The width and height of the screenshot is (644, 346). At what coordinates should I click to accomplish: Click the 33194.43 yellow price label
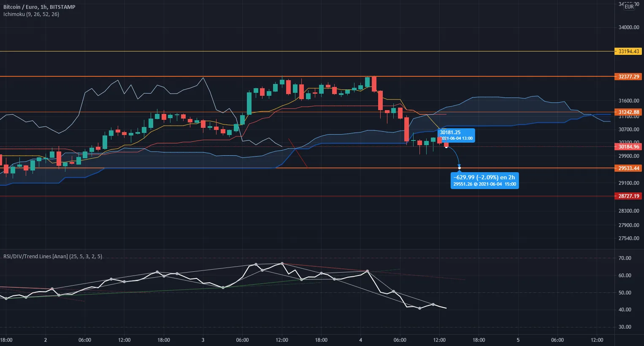(628, 51)
